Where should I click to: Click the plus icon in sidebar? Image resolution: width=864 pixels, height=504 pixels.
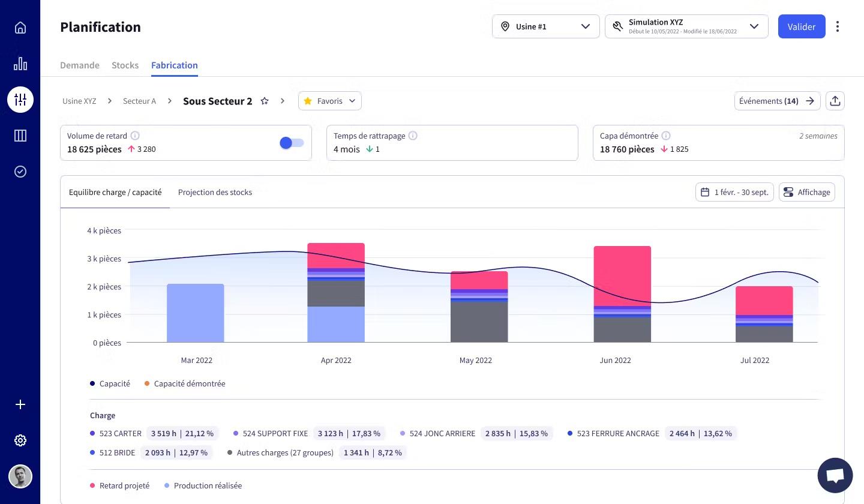click(20, 404)
